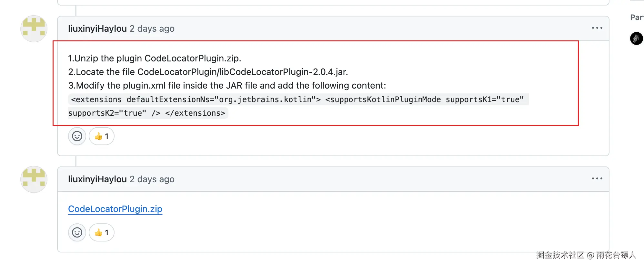
Task: Click the avatar beside the Unzip instructions comment
Action: pos(34,28)
